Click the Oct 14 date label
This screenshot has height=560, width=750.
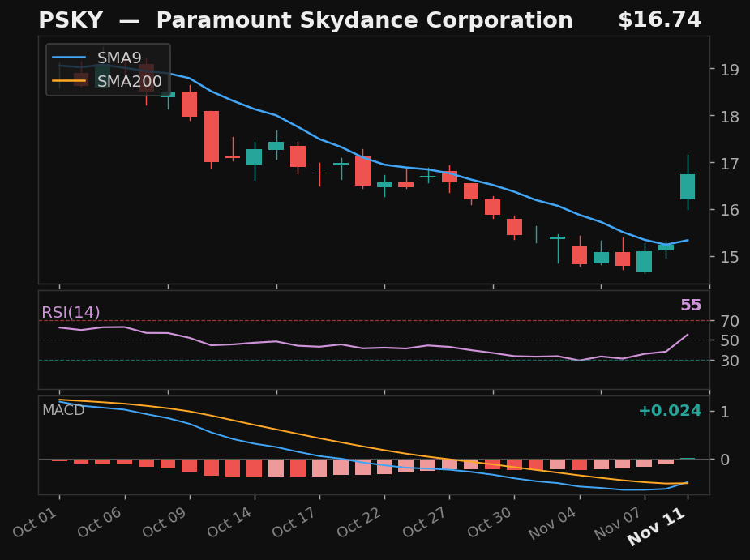point(230,523)
